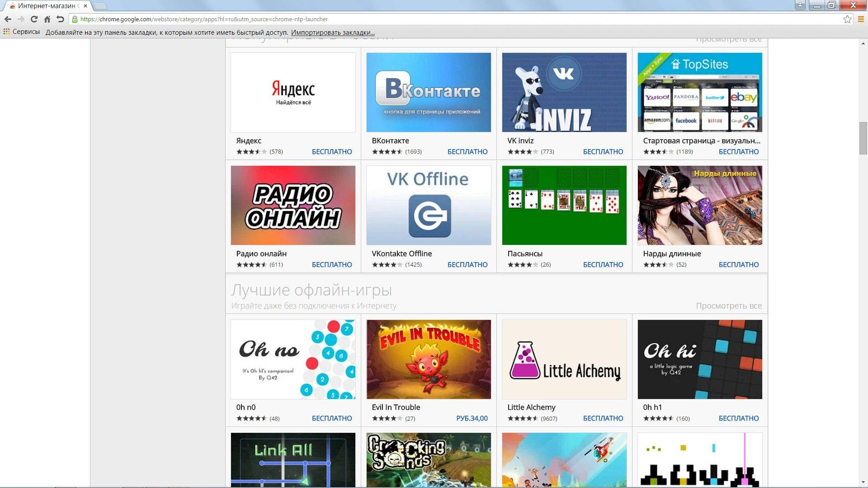Click the green lock security icon
This screenshot has height=488, width=868.
click(x=75, y=19)
